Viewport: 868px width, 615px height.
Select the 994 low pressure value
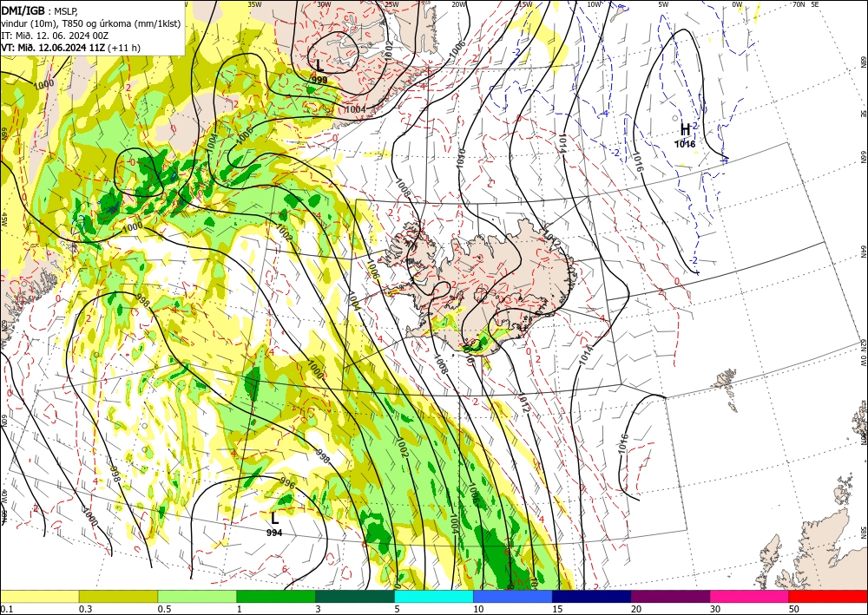point(274,533)
